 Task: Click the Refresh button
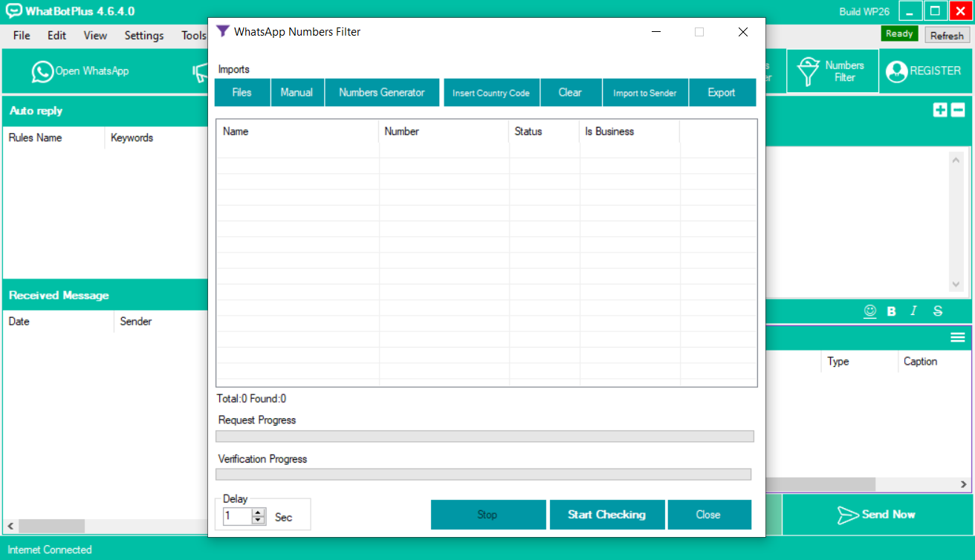click(x=947, y=36)
